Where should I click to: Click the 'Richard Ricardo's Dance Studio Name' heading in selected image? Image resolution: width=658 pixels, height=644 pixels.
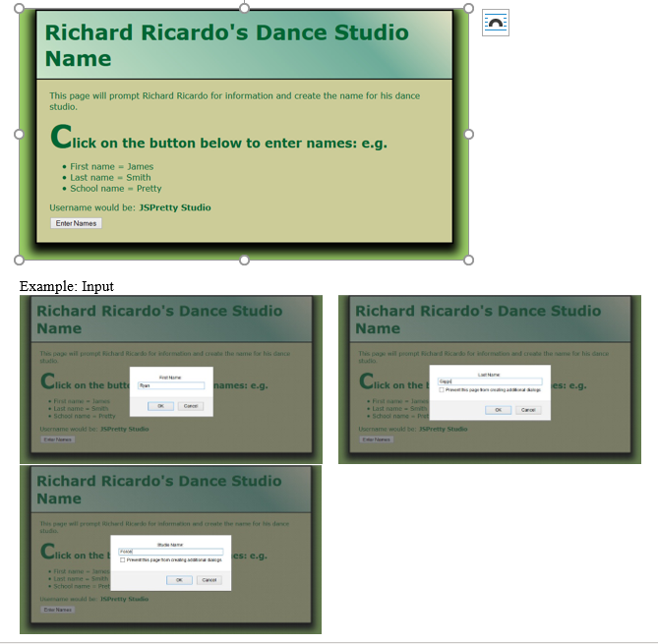[x=226, y=45]
